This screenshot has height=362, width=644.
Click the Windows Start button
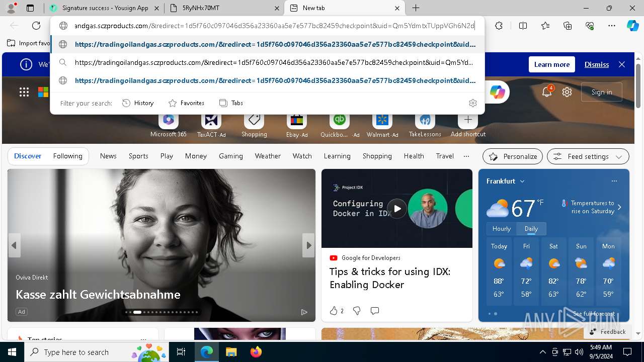12,352
